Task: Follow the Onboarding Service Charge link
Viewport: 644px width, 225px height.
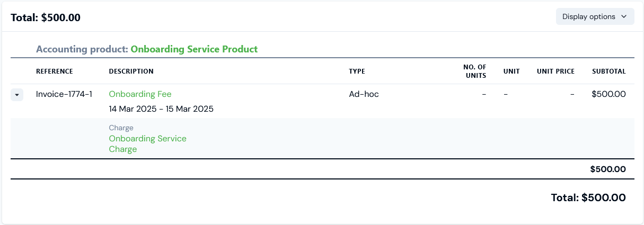Action: (x=147, y=143)
